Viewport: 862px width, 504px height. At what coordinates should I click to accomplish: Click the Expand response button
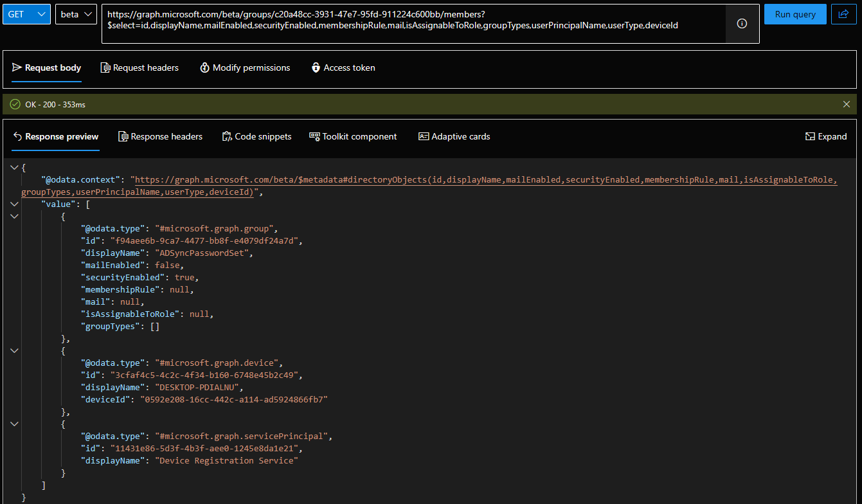click(826, 136)
